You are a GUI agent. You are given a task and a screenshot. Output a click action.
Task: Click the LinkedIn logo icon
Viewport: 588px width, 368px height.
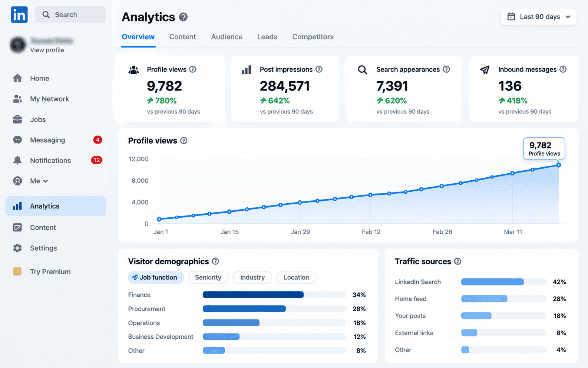[19, 15]
